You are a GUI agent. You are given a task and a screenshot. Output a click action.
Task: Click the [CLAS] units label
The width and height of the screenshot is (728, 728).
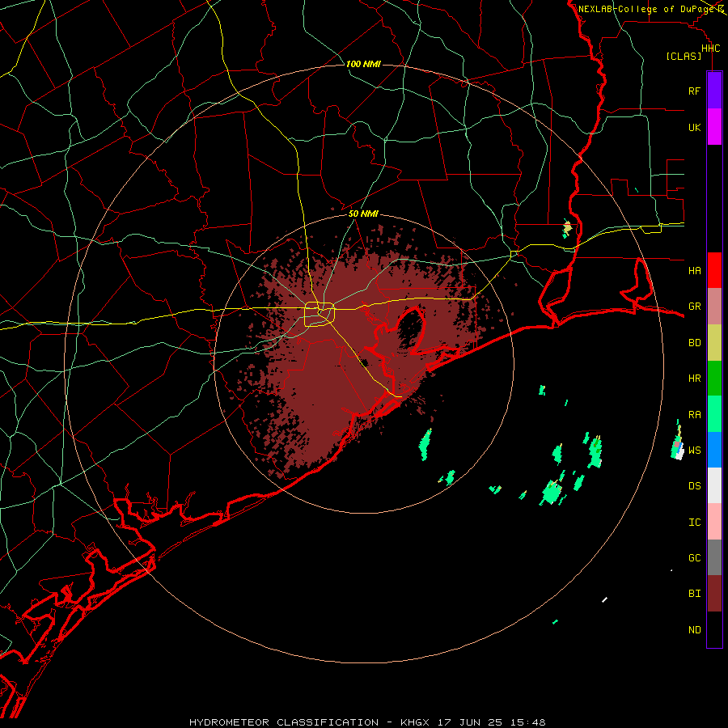(x=684, y=57)
